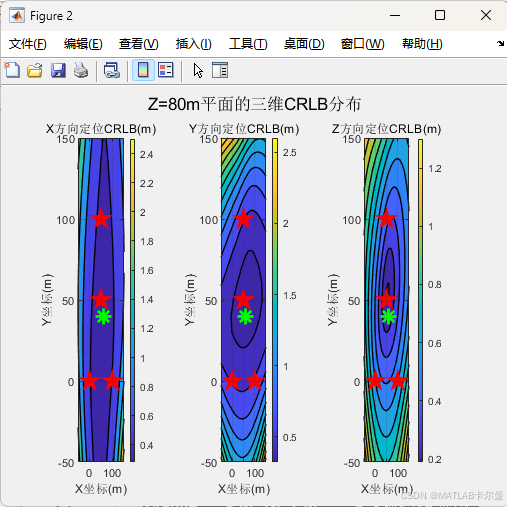507x507 pixels.
Task: Open the 工具(T) menu
Action: pos(248,44)
